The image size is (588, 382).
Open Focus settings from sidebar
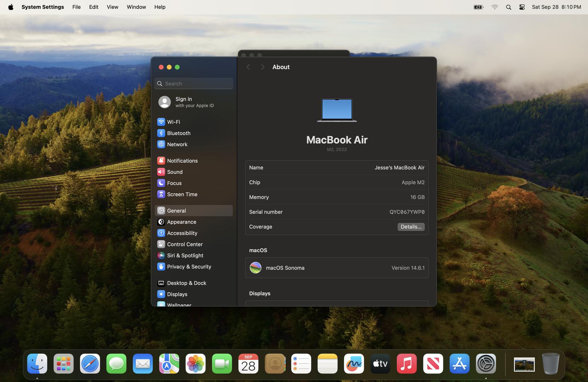pos(174,183)
